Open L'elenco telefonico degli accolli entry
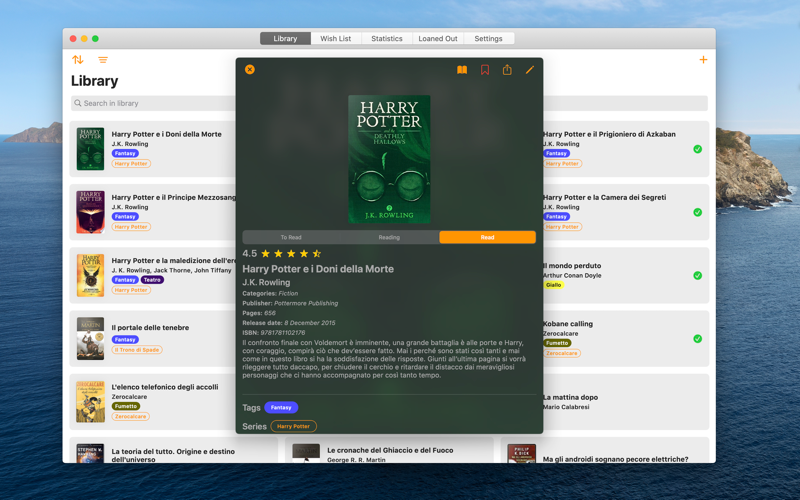This screenshot has height=500, width=800. pyautogui.click(x=153, y=402)
